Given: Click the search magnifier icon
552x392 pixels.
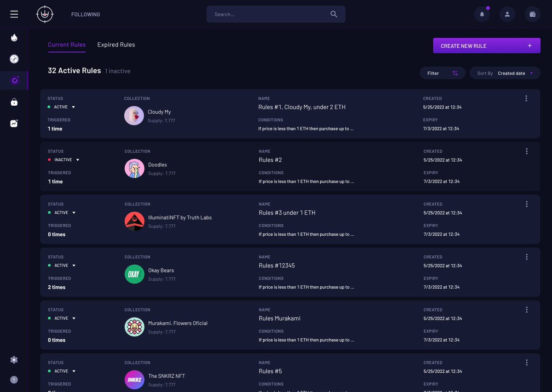Looking at the screenshot, I should pyautogui.click(x=334, y=14).
